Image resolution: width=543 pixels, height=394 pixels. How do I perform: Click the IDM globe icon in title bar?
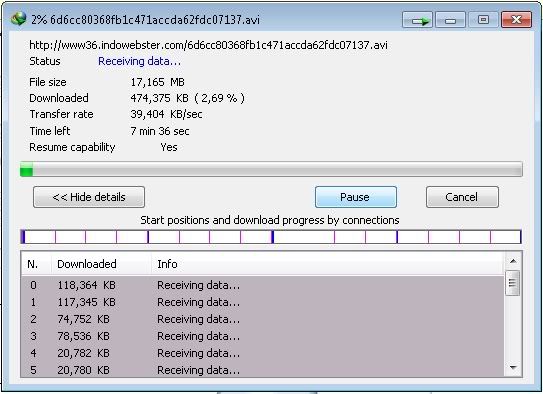(18, 19)
